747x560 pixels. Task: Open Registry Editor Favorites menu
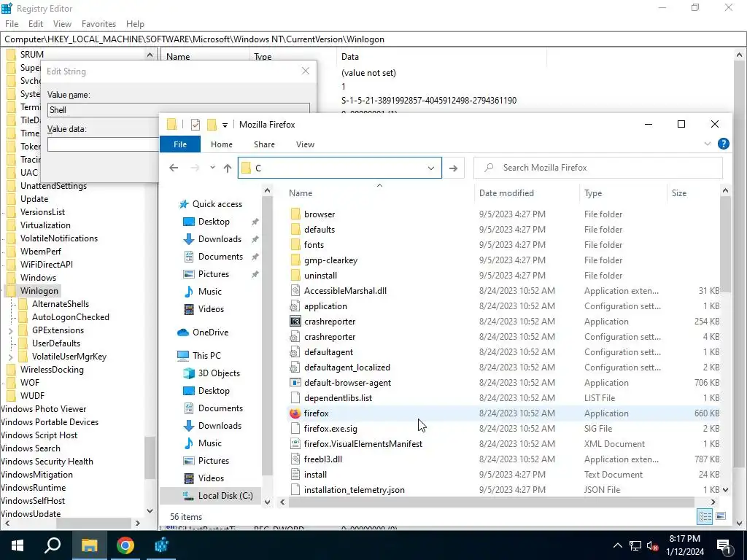click(98, 24)
